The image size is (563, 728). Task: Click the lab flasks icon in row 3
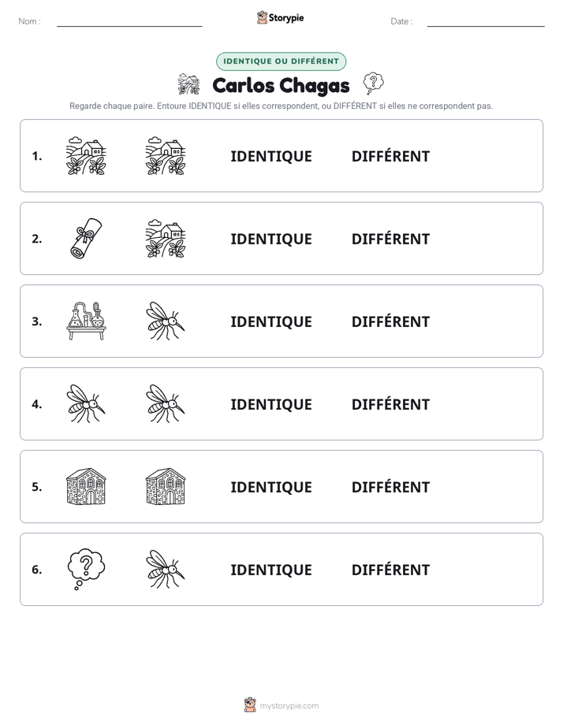tap(86, 321)
